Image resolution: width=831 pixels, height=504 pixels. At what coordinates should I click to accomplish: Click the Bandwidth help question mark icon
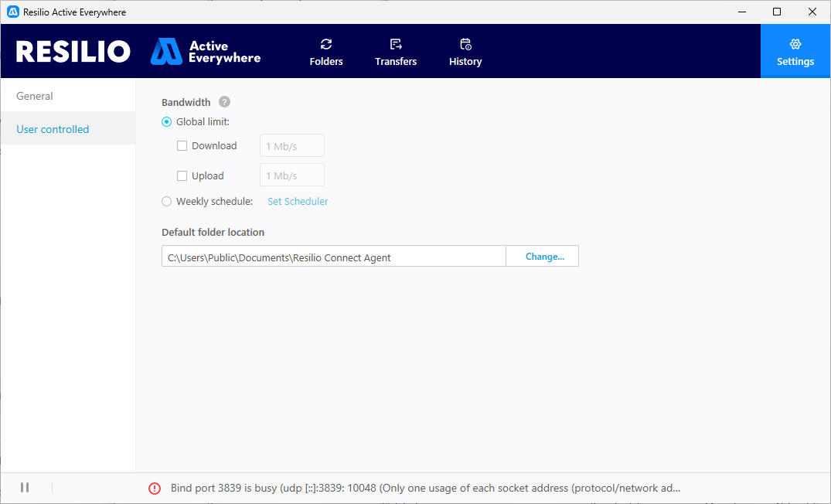(x=224, y=102)
